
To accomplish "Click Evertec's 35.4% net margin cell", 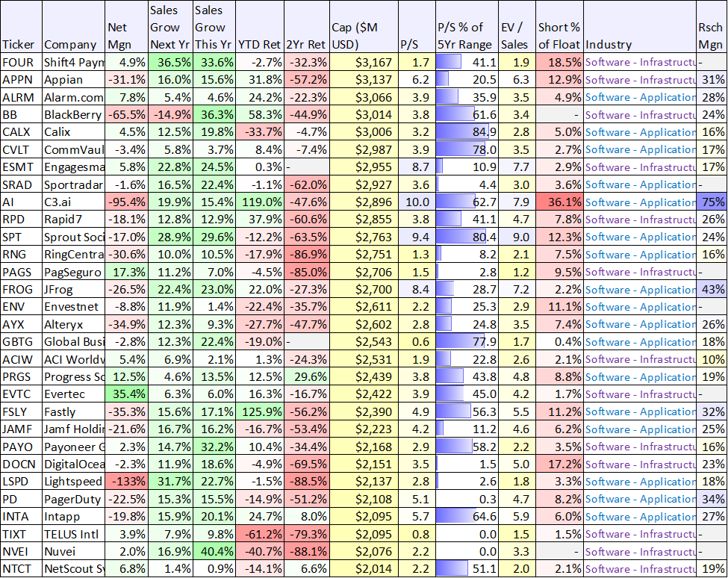I will click(126, 394).
